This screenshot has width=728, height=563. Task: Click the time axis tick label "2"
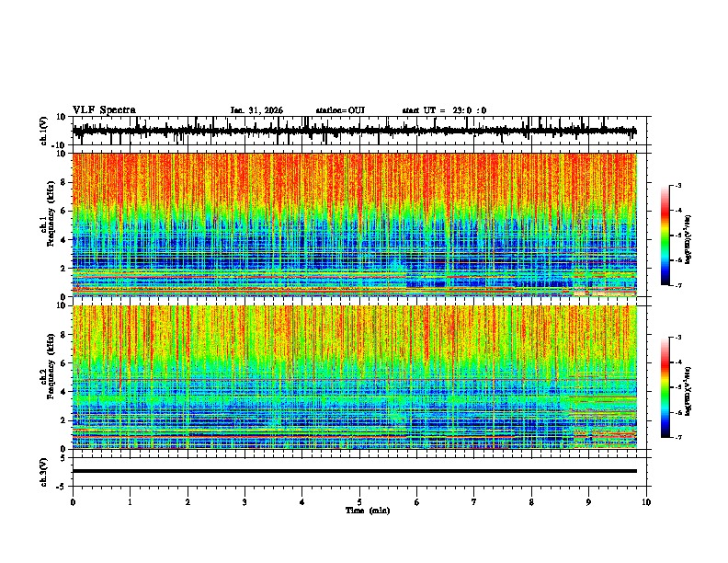click(x=188, y=502)
